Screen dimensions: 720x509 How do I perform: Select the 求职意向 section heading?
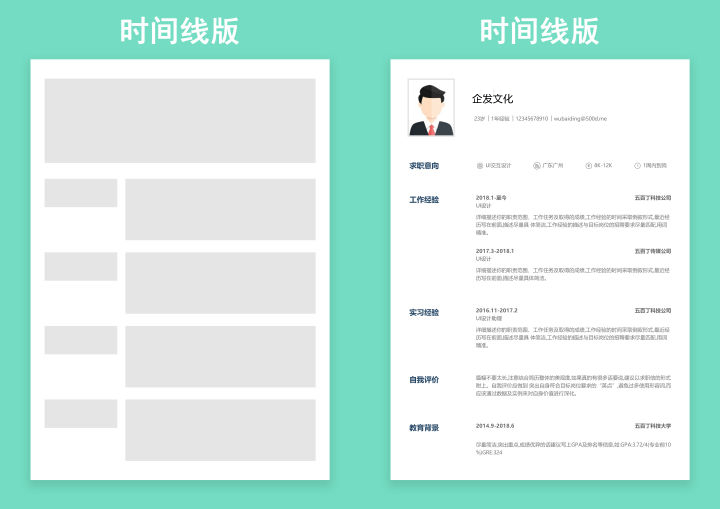tap(423, 166)
